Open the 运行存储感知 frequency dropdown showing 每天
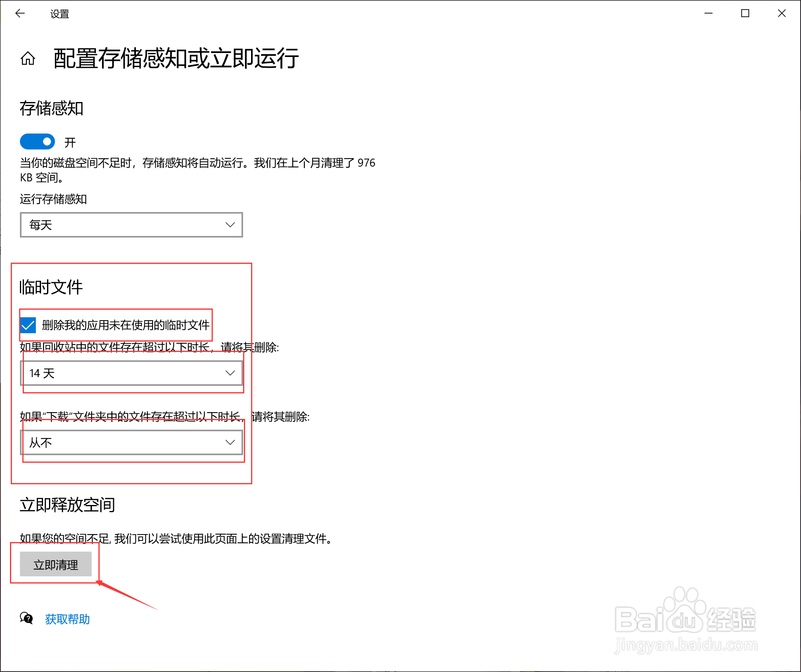The height and width of the screenshot is (672, 801). coord(132,225)
